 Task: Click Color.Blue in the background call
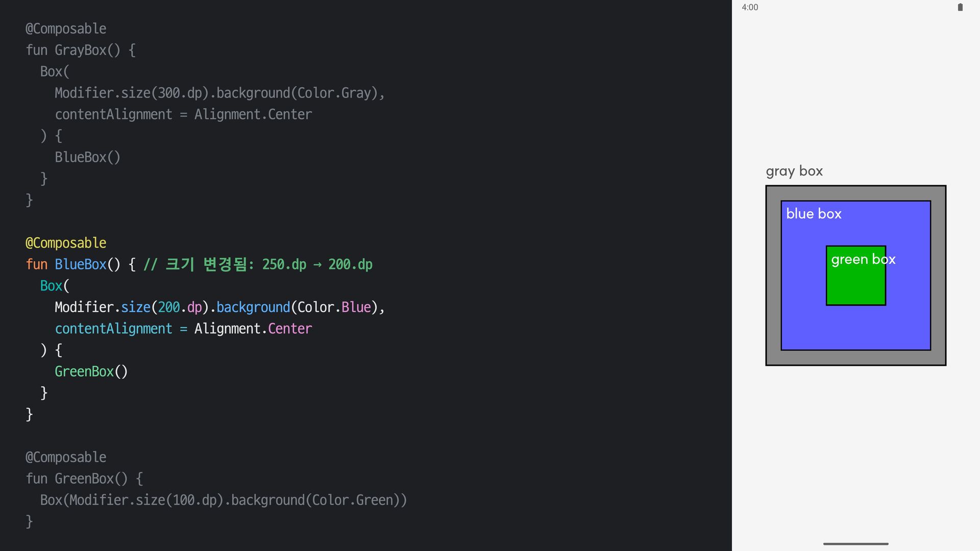(x=334, y=307)
